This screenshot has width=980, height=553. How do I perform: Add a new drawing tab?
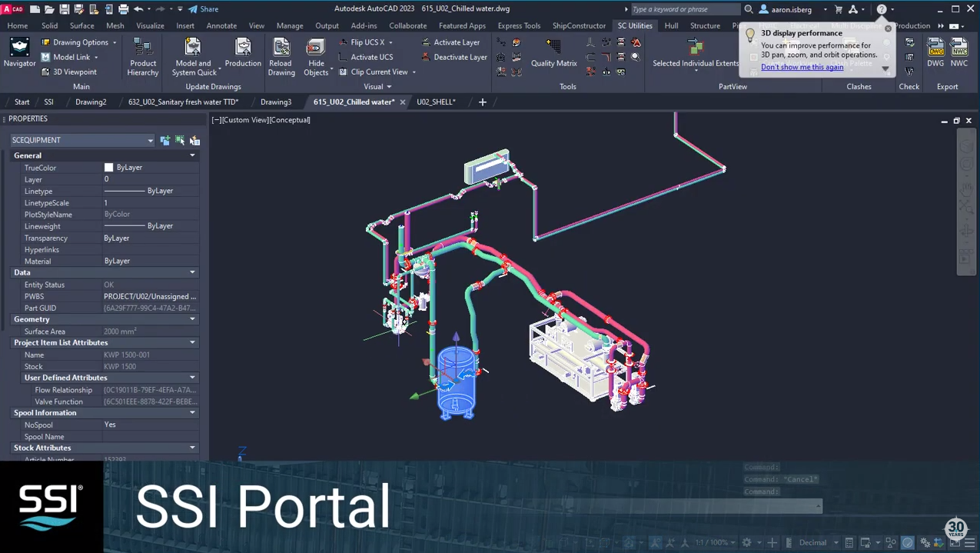pyautogui.click(x=483, y=102)
